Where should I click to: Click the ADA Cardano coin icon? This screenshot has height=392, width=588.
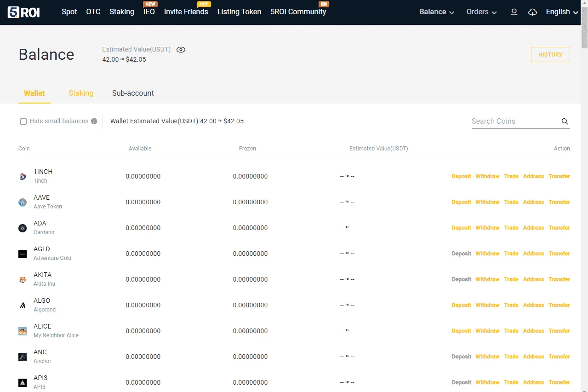coord(23,228)
